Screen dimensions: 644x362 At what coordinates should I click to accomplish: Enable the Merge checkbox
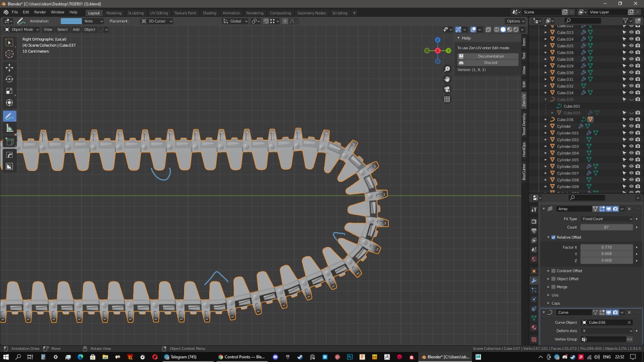pyautogui.click(x=553, y=287)
